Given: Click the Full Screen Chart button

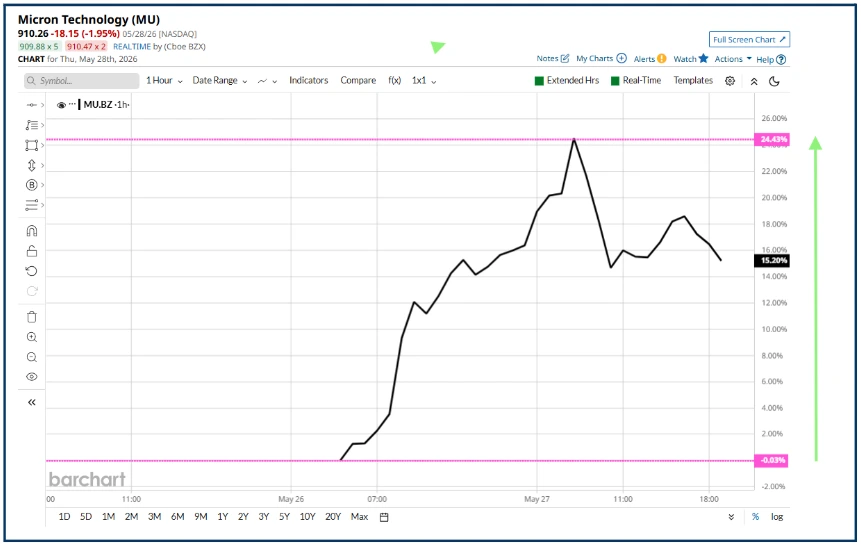Looking at the screenshot, I should point(749,40).
